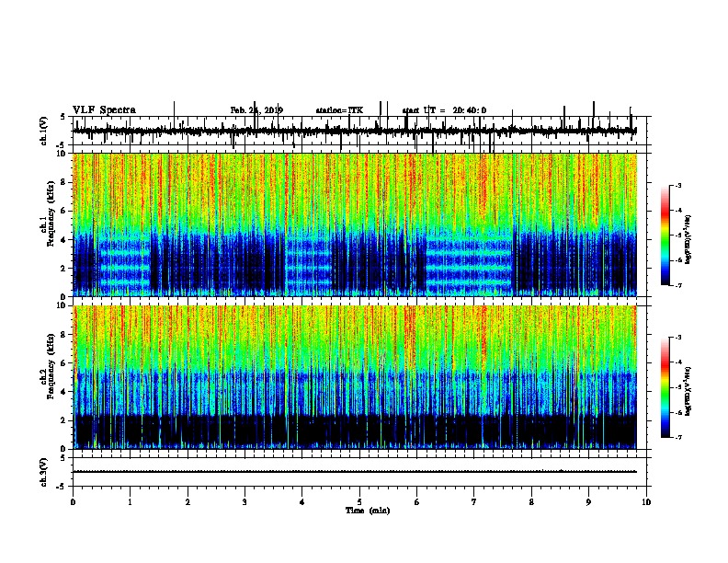Click time axis tick label "2"
Screen dimensions: 728x563
pyautogui.click(x=188, y=501)
